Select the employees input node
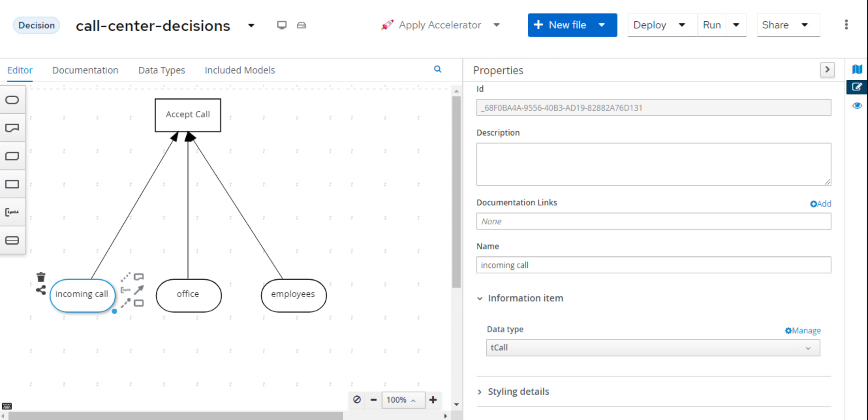The width and height of the screenshot is (868, 420). (293, 295)
